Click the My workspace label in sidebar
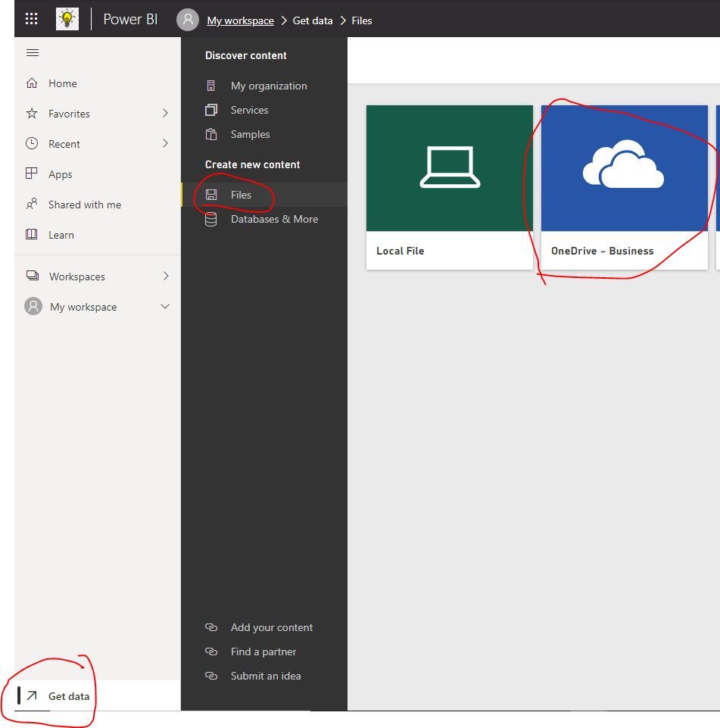Viewport: 720px width, 728px height. (x=83, y=307)
